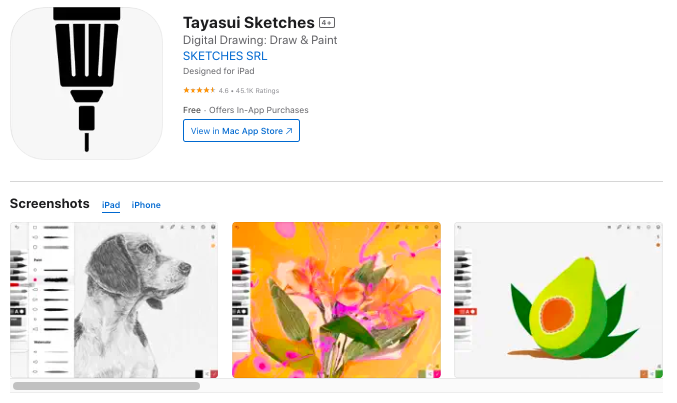The width and height of the screenshot is (677, 403).
Task: Click the Tayasui Sketches pen app icon
Action: coord(86,83)
